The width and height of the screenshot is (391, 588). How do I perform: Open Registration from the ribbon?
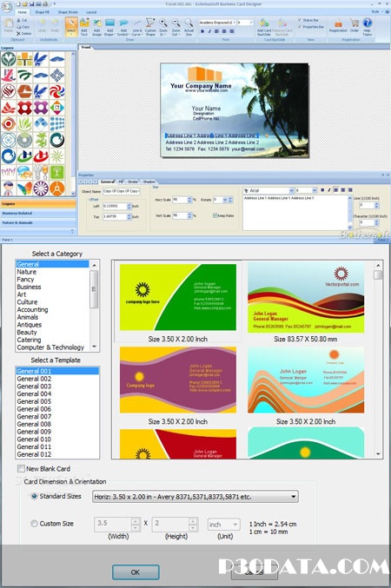(338, 25)
